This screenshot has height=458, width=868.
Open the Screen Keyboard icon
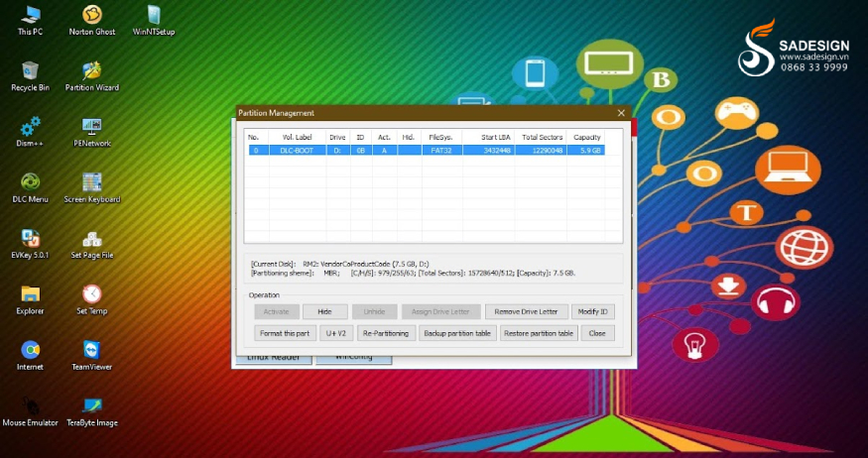[x=92, y=188]
